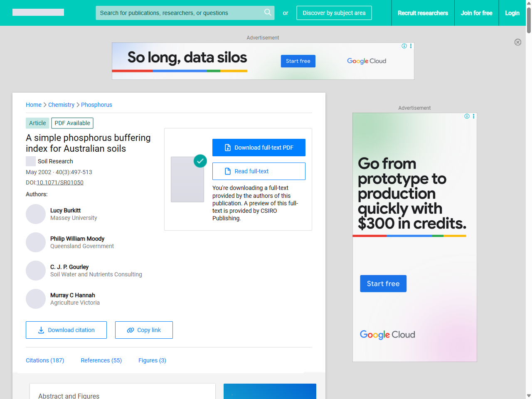Focus the publications search field
The height and width of the screenshot is (399, 532).
click(179, 13)
